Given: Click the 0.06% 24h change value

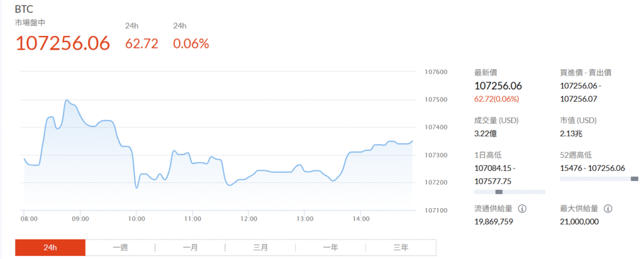Looking at the screenshot, I should (x=191, y=43).
